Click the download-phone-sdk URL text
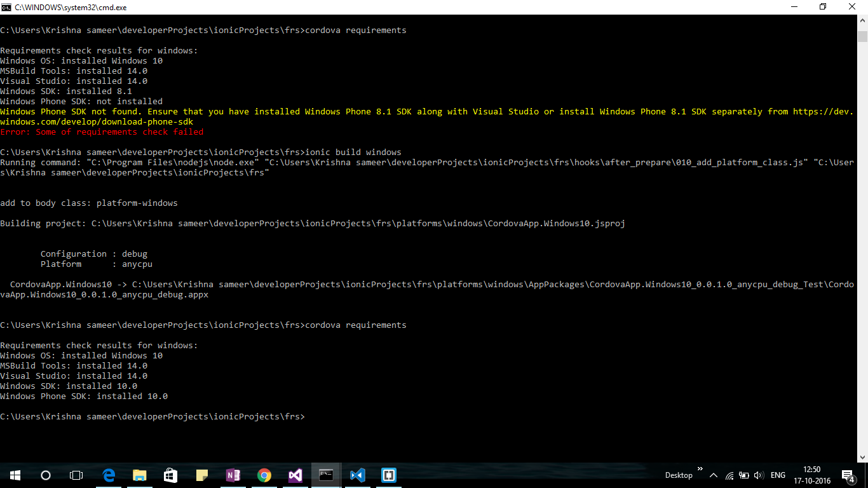Viewport: 868px width, 488px height. pos(97,121)
